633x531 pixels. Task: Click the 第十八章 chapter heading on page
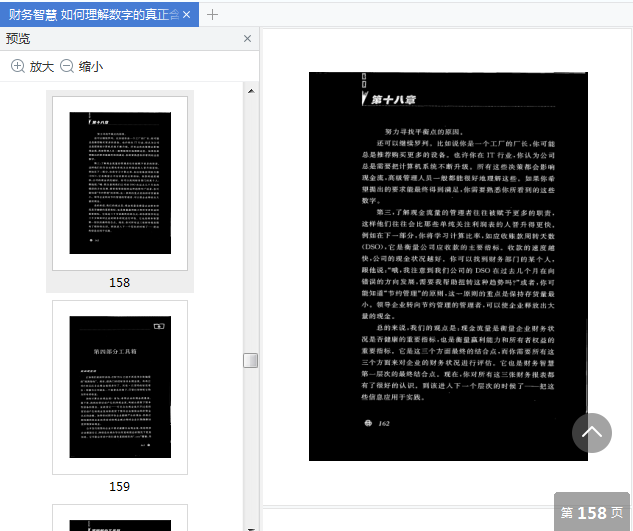(393, 99)
